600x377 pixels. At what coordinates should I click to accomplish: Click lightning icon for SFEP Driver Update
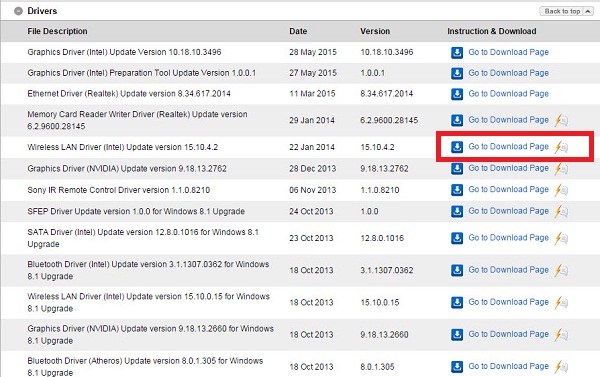(x=561, y=211)
